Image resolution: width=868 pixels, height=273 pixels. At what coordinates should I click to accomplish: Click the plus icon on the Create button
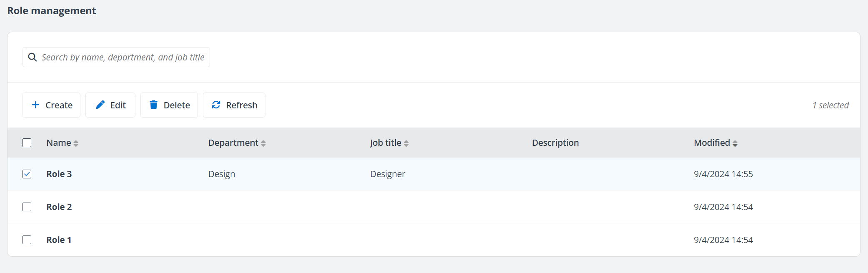pyautogui.click(x=35, y=105)
